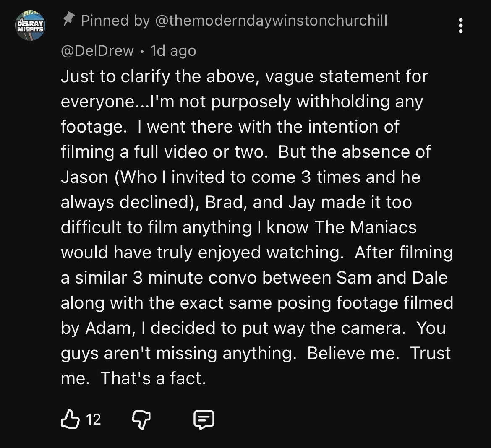Like the comment with the thumbs-up icon
491x448 pixels.
pos(70,419)
